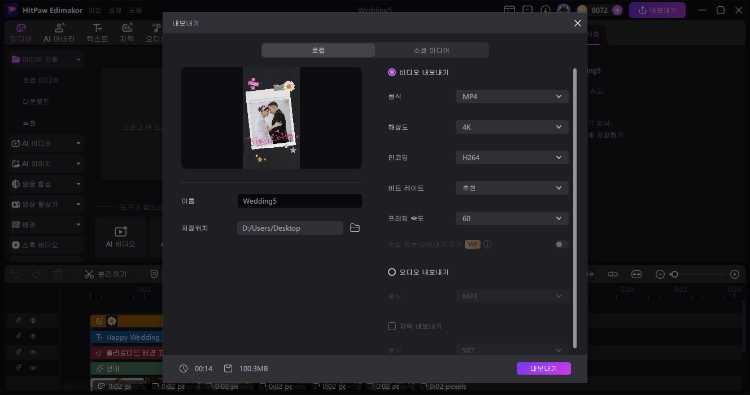Open the frame rate dropdown showing 60
This screenshot has width=750, height=395.
pos(512,219)
